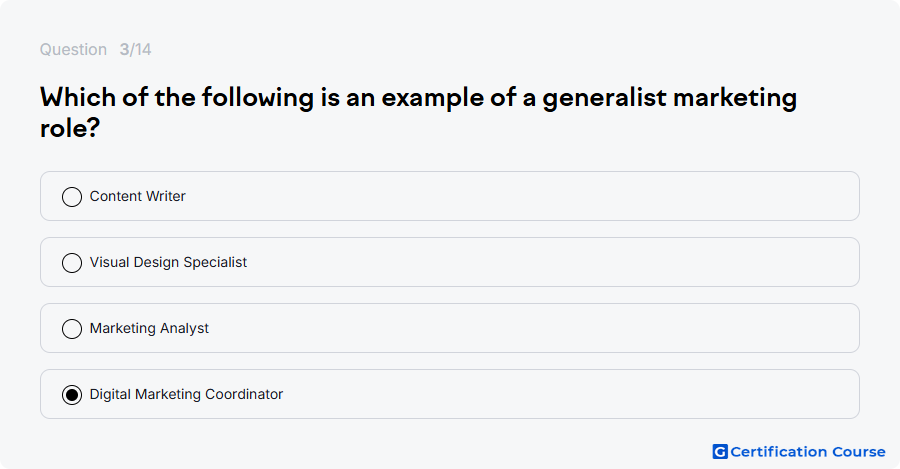Click the Visual Design Specialist label text
The image size is (900, 469).
pyautogui.click(x=168, y=262)
